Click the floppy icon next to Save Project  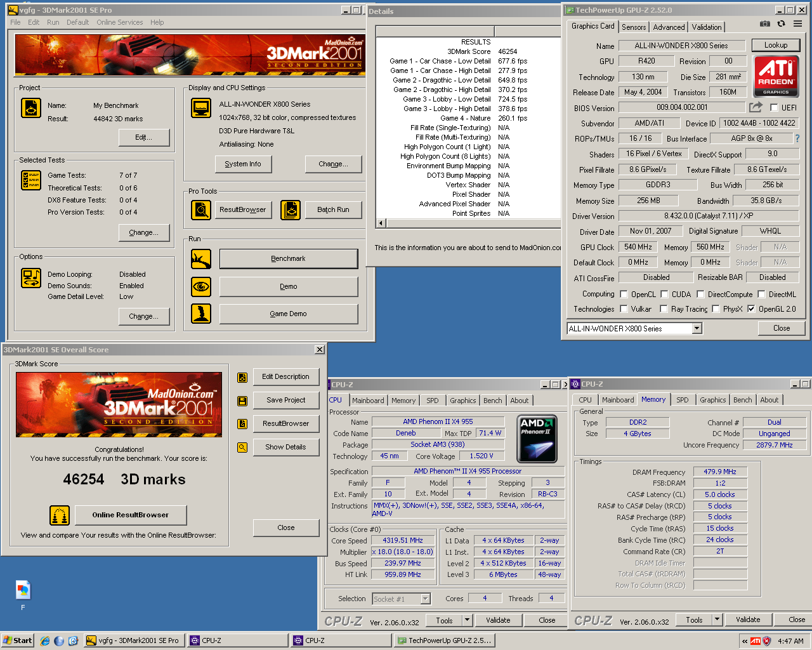point(242,401)
